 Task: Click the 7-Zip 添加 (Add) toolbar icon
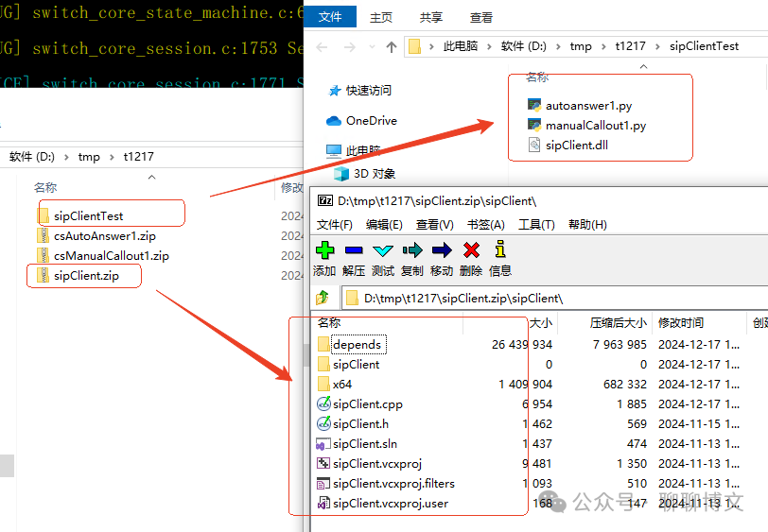click(x=324, y=250)
